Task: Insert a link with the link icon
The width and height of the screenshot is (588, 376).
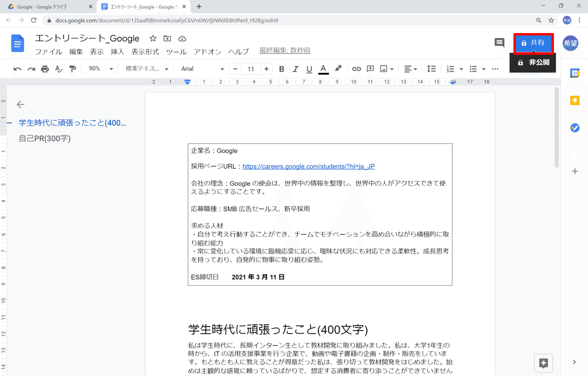Action: click(356, 69)
